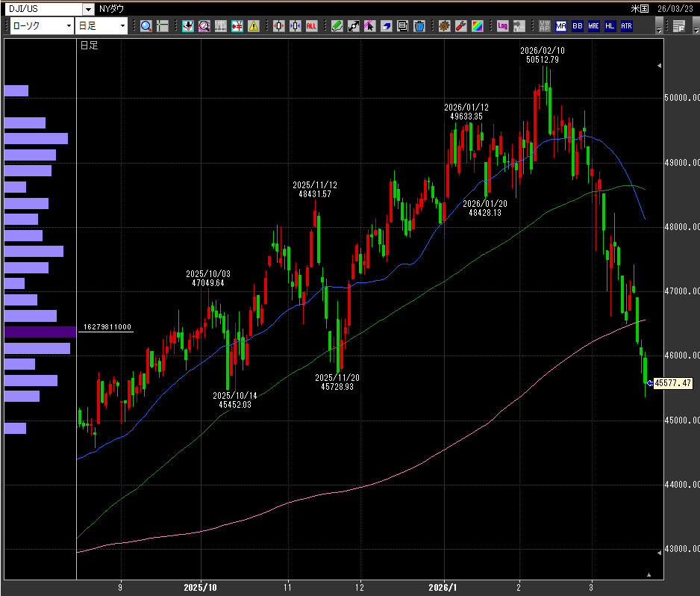Open the DJI/US symbol dropdown arrow
The image size is (700, 596).
click(88, 9)
